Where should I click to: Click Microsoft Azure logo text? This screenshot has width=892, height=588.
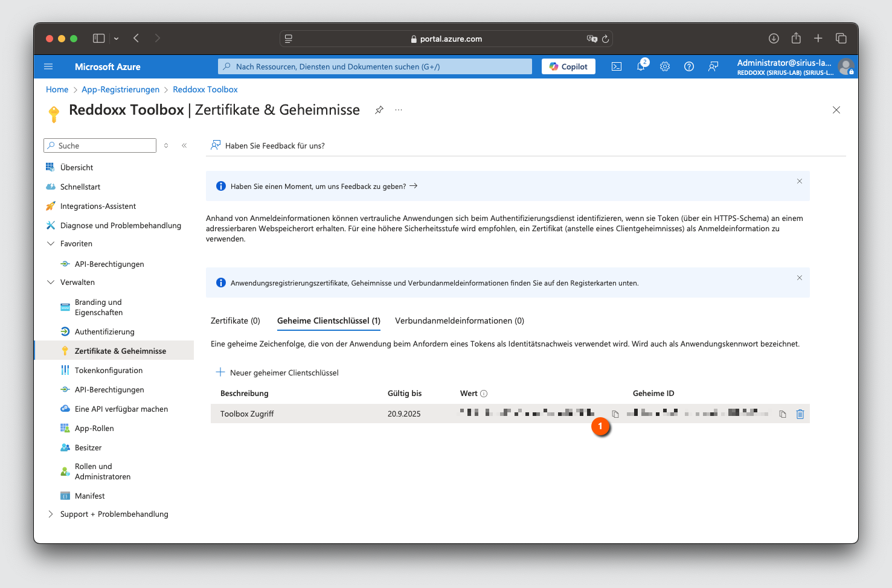point(107,66)
